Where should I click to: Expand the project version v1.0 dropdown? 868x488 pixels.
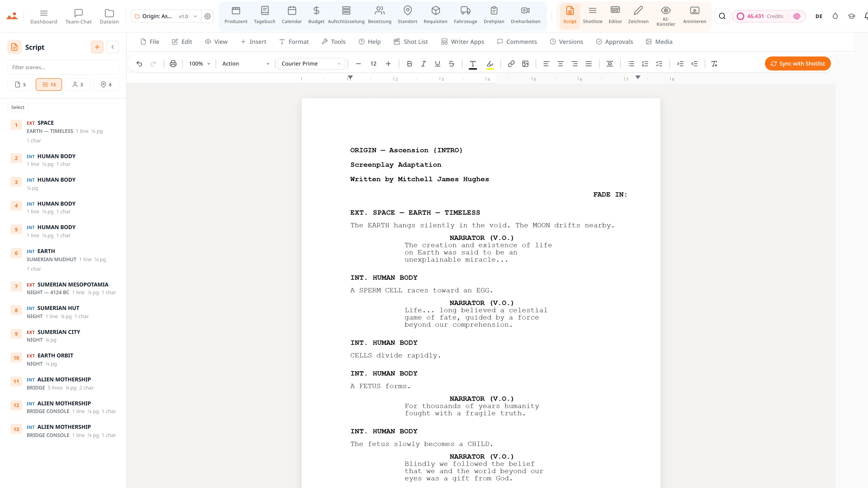pyautogui.click(x=188, y=16)
